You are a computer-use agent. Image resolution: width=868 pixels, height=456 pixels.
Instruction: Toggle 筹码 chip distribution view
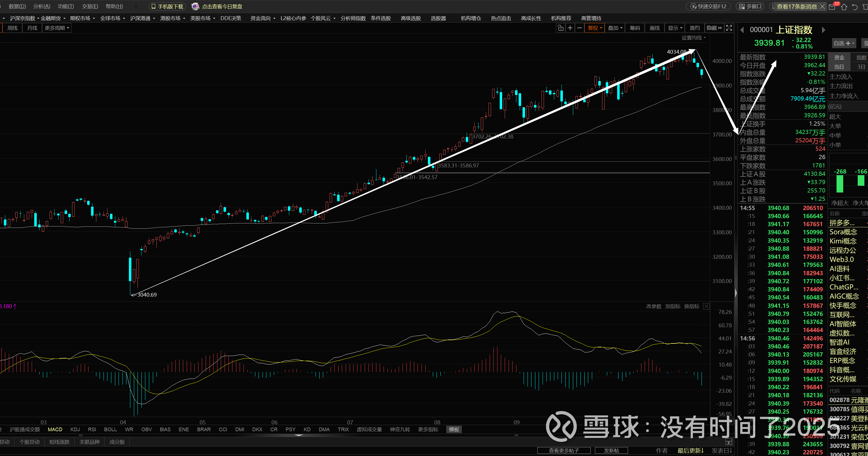click(635, 28)
